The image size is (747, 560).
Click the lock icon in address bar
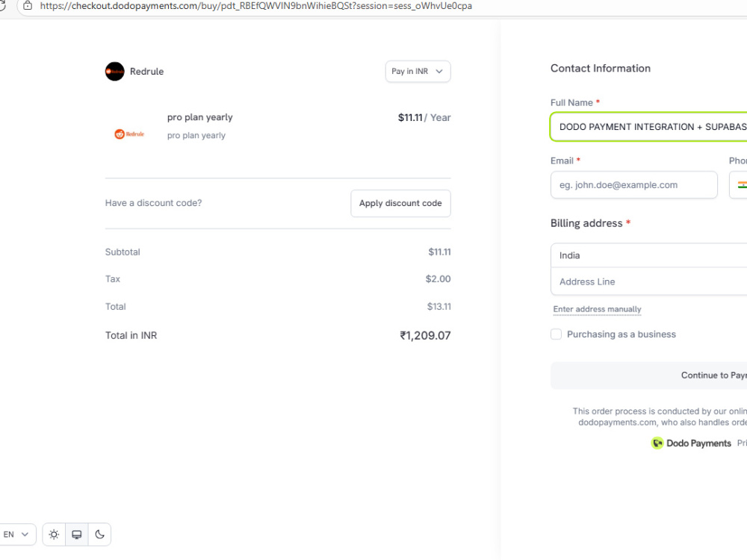tap(28, 6)
